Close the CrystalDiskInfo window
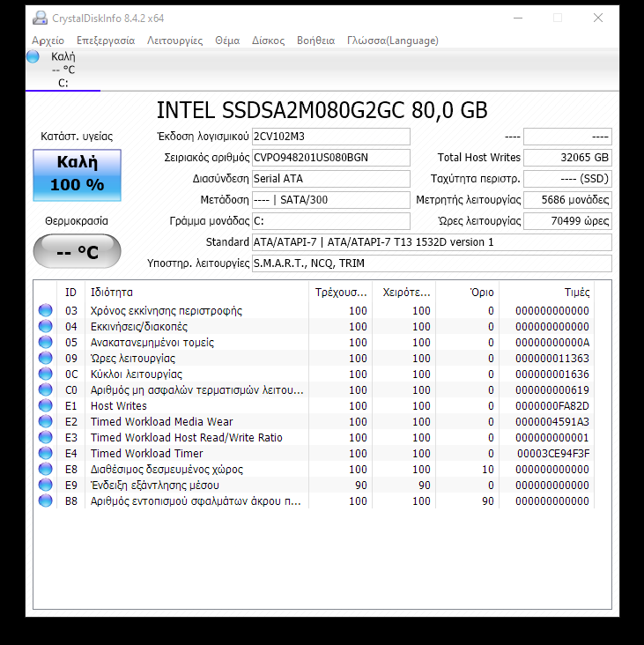This screenshot has width=644, height=645. (598, 18)
